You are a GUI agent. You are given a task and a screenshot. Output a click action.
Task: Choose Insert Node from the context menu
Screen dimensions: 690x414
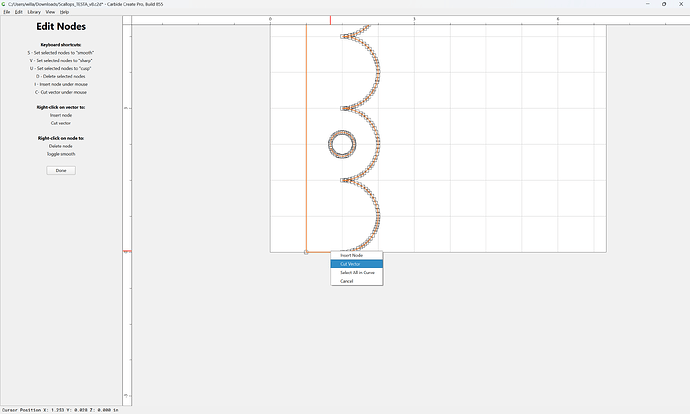357,255
